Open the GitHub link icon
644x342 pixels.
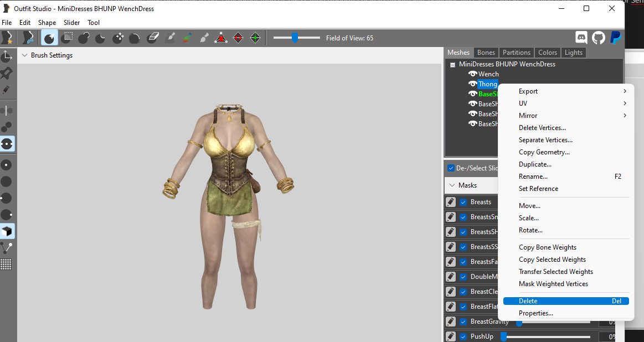[599, 38]
